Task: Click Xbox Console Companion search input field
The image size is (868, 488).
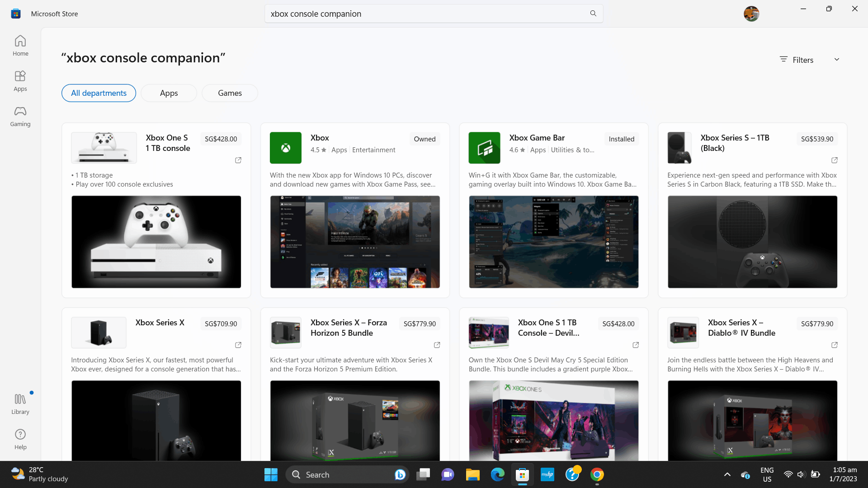Action: click(x=434, y=14)
